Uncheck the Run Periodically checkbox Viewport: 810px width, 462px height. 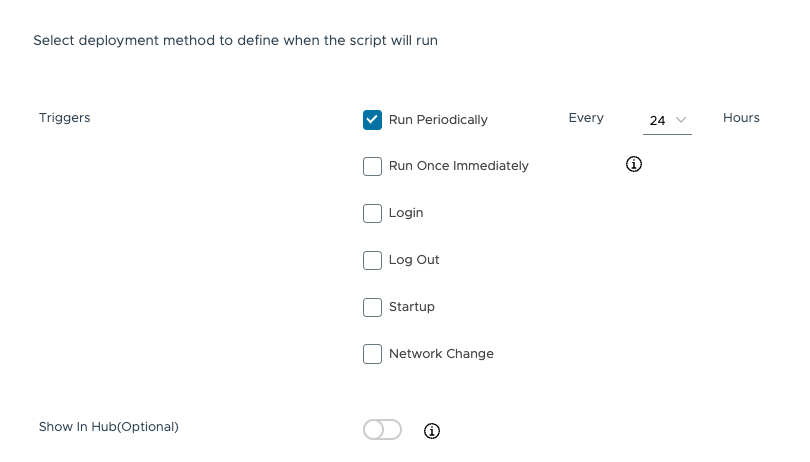coord(372,119)
